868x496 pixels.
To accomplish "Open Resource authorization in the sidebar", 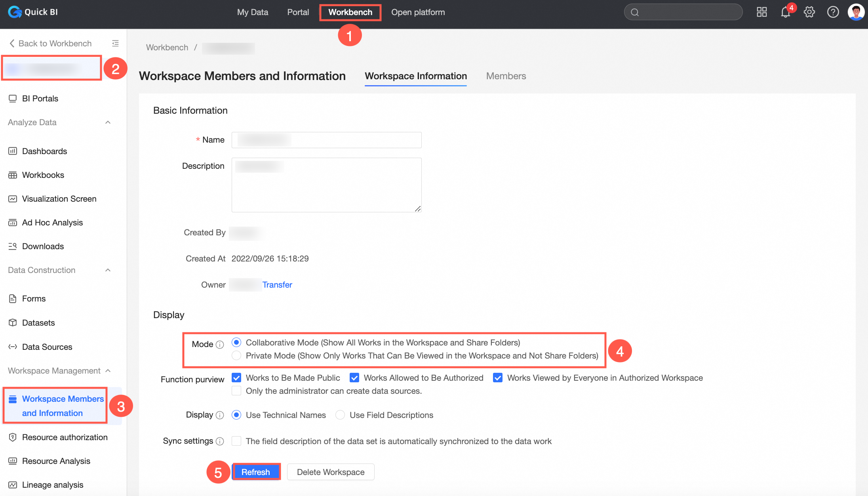I will point(65,437).
